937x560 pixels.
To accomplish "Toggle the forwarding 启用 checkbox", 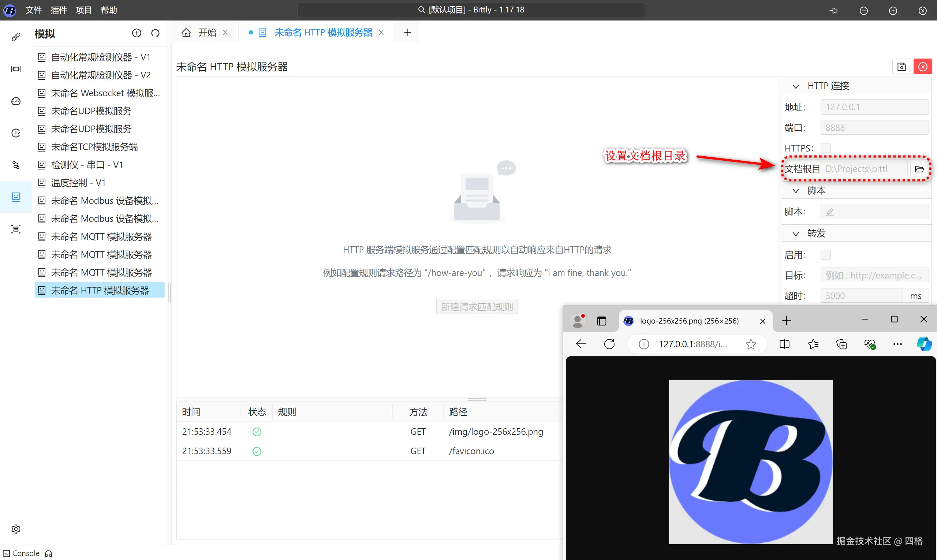I will point(825,255).
